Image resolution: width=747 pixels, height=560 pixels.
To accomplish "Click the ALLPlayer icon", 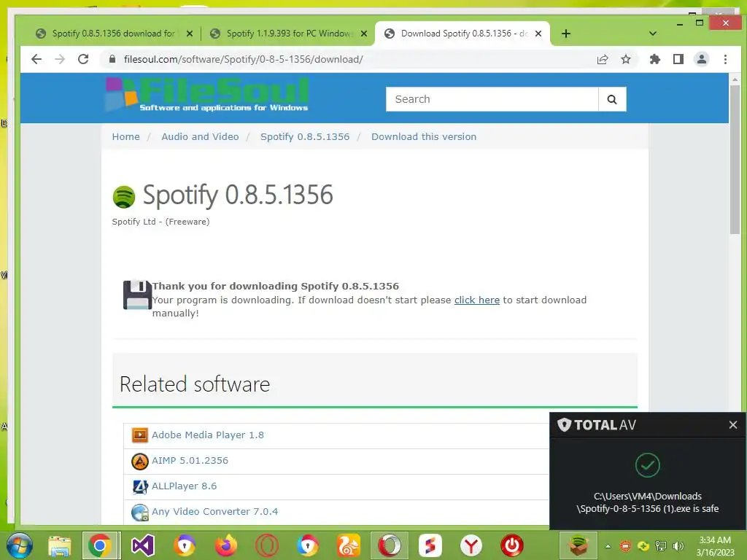I will (x=139, y=486).
